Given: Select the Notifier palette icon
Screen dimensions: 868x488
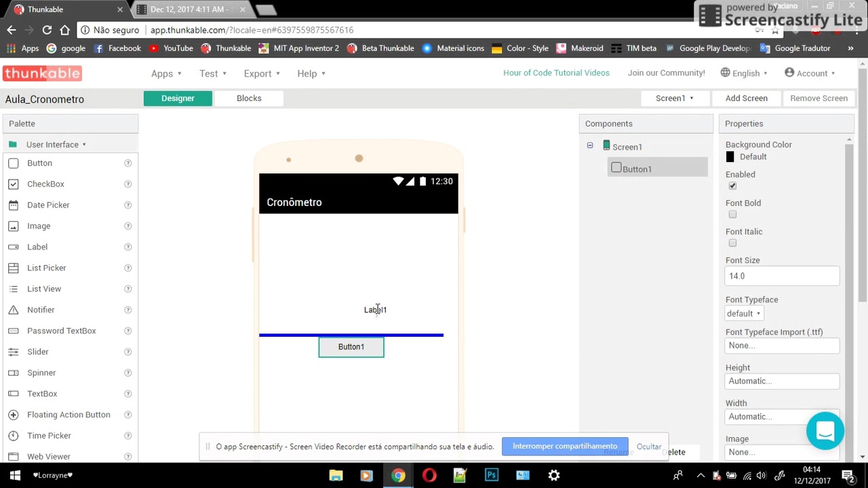Looking at the screenshot, I should click(13, 310).
